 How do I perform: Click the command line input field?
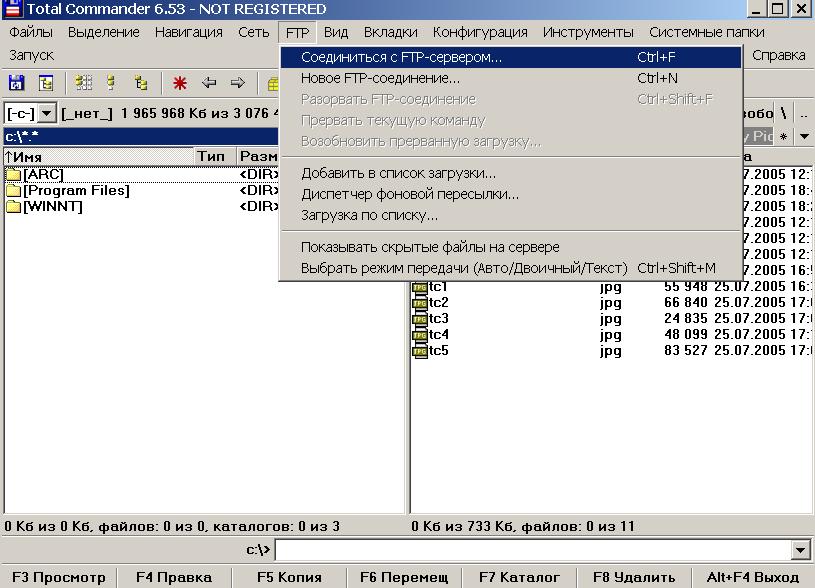coord(533,550)
